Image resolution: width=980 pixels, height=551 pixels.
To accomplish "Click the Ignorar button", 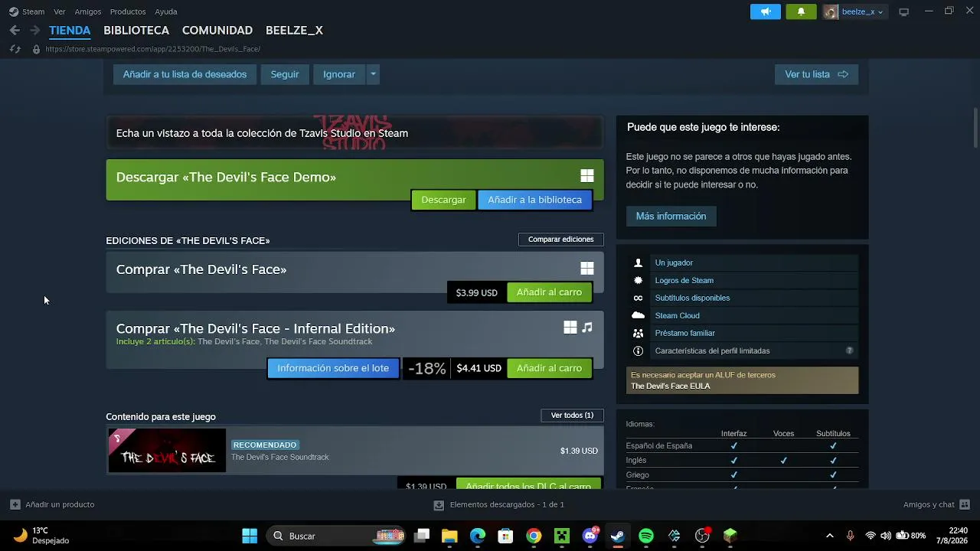I will tap(339, 74).
